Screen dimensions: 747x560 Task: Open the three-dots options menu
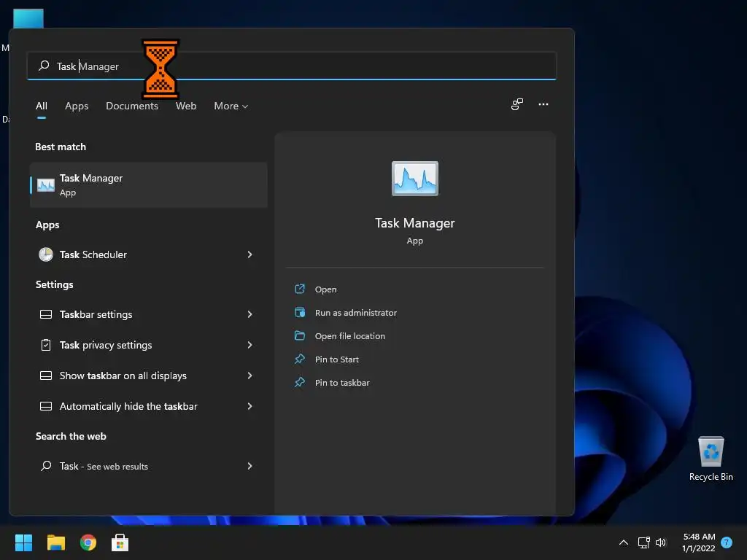543,104
